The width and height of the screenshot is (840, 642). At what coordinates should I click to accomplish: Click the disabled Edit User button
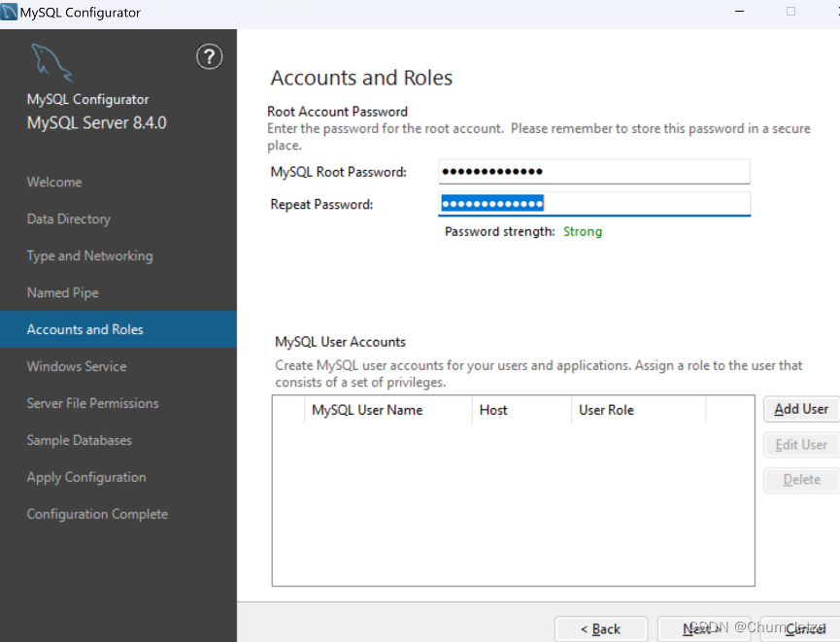click(802, 444)
